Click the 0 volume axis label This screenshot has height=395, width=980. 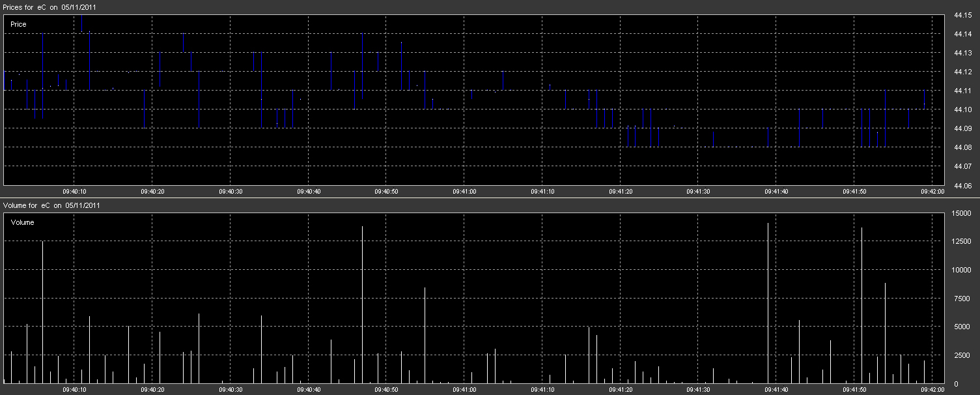coord(955,384)
